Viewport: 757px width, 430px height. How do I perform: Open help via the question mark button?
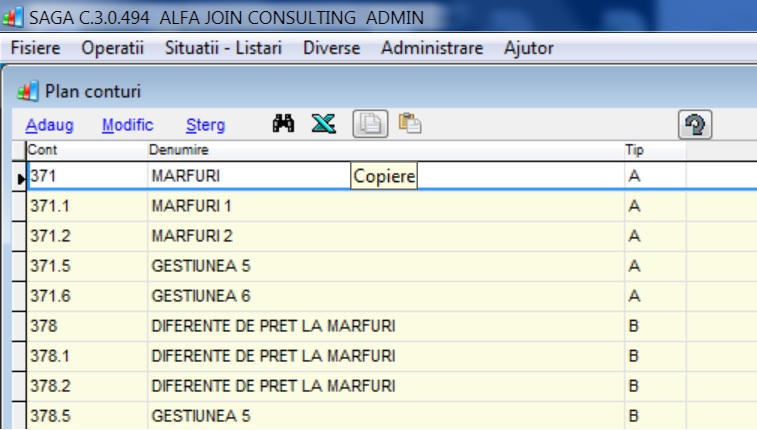tap(695, 125)
